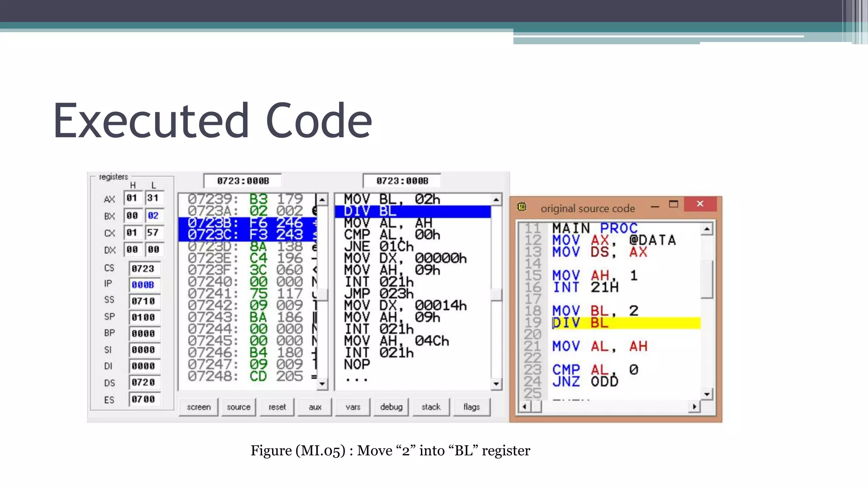868x488 pixels.
Task: Open the flags window
Action: (x=472, y=407)
